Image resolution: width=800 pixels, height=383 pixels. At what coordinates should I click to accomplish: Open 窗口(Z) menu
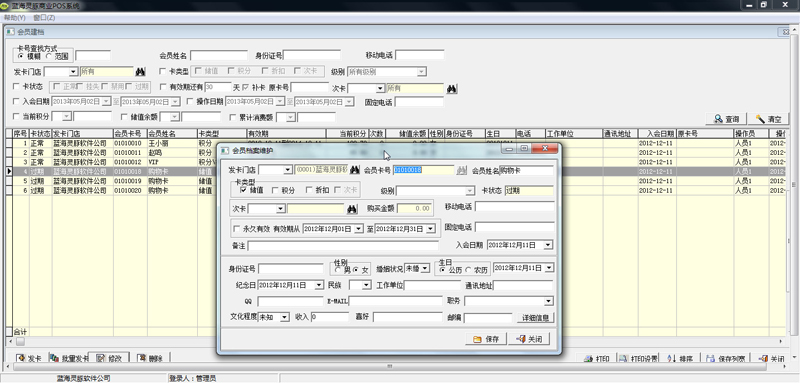[x=44, y=18]
